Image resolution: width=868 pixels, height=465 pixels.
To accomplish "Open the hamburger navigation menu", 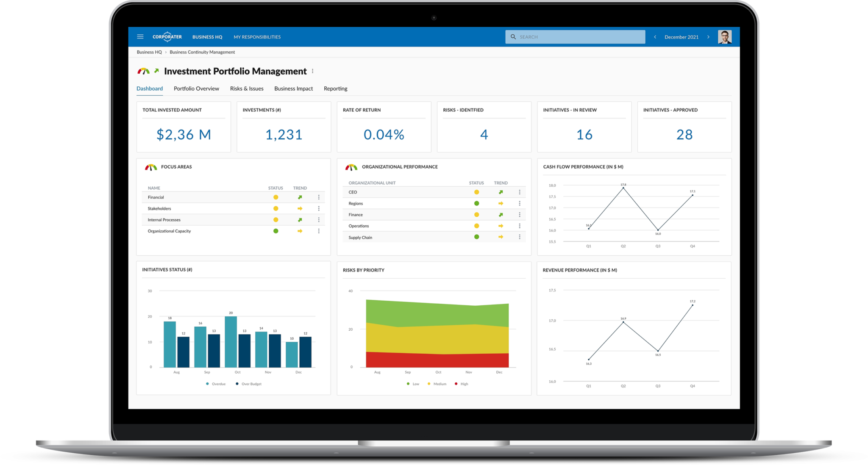I will pyautogui.click(x=140, y=36).
